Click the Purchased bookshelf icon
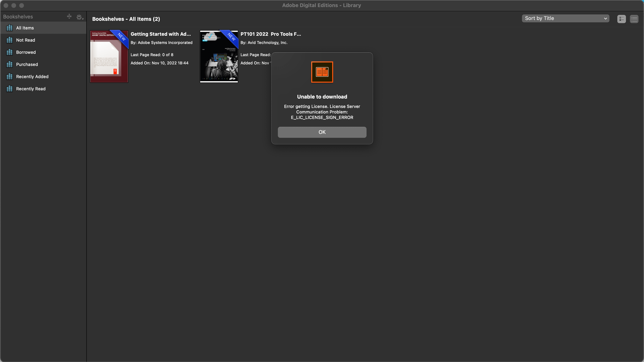The image size is (644, 362). click(9, 64)
